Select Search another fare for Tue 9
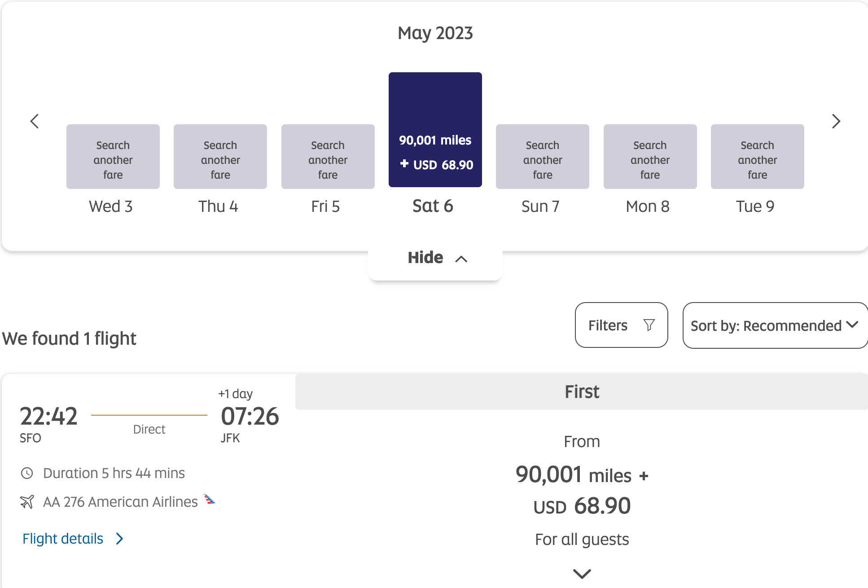 point(757,156)
